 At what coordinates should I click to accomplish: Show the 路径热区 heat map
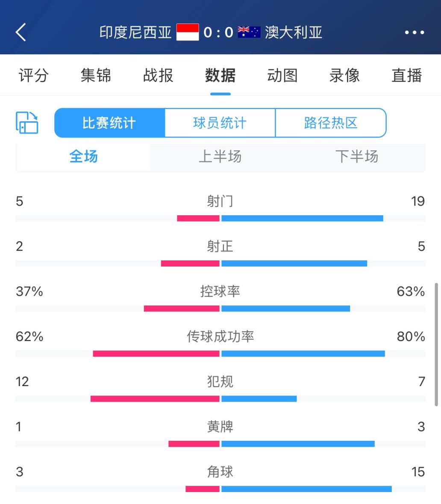point(331,123)
